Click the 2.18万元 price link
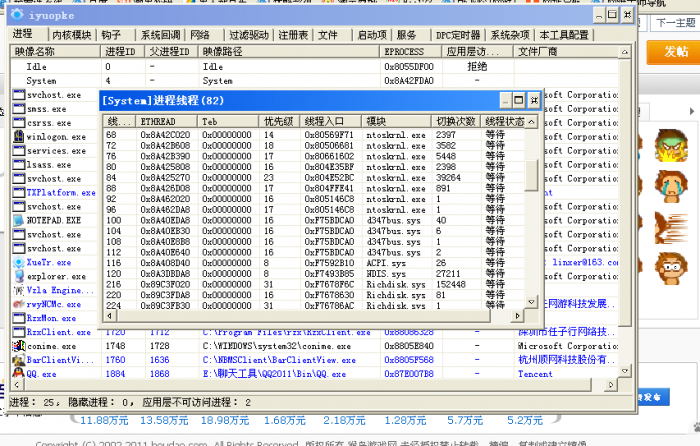700x446 pixels. pos(344,420)
